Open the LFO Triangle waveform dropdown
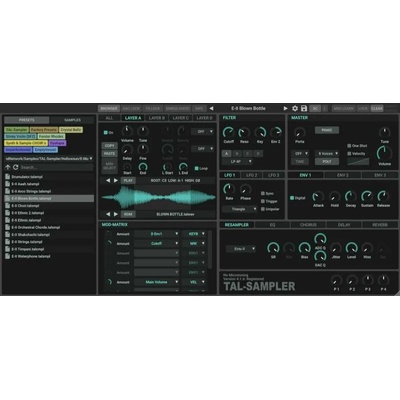Image resolution: width=400 pixels, height=400 pixels. point(239,209)
